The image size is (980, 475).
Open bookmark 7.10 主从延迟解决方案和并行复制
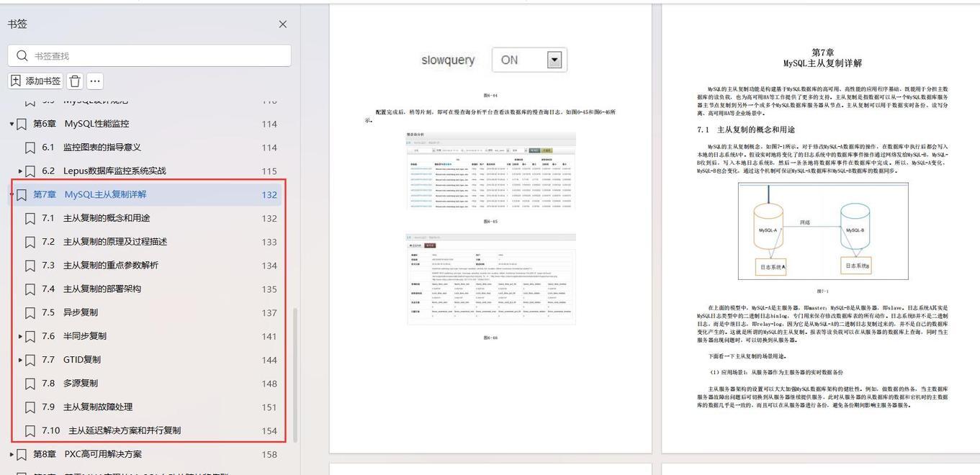111,430
